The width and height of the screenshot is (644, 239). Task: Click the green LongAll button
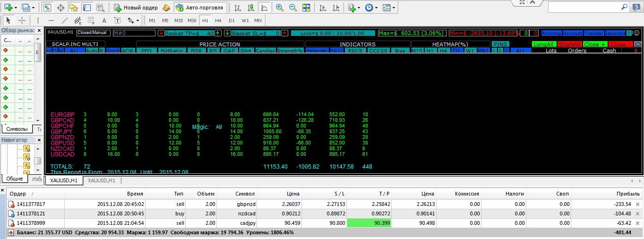tap(543, 44)
